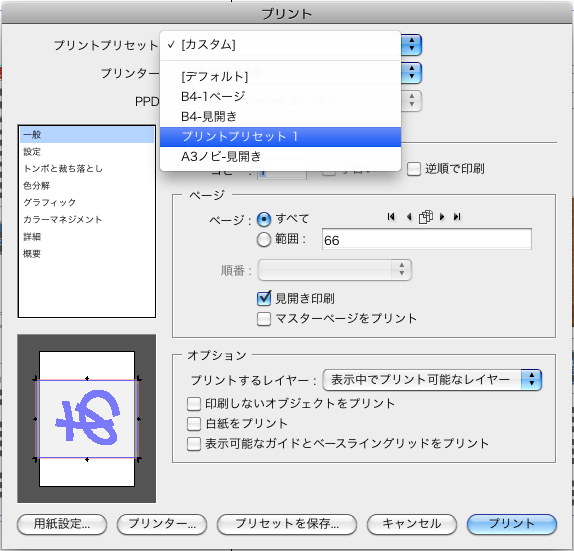574x551 pixels.
Task: Click previous page arrow icon
Action: point(409,217)
